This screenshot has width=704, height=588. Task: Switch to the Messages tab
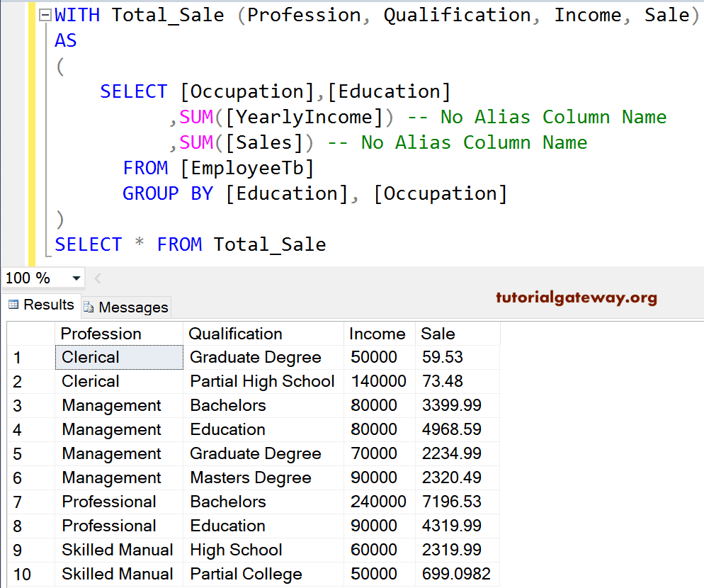pos(125,307)
